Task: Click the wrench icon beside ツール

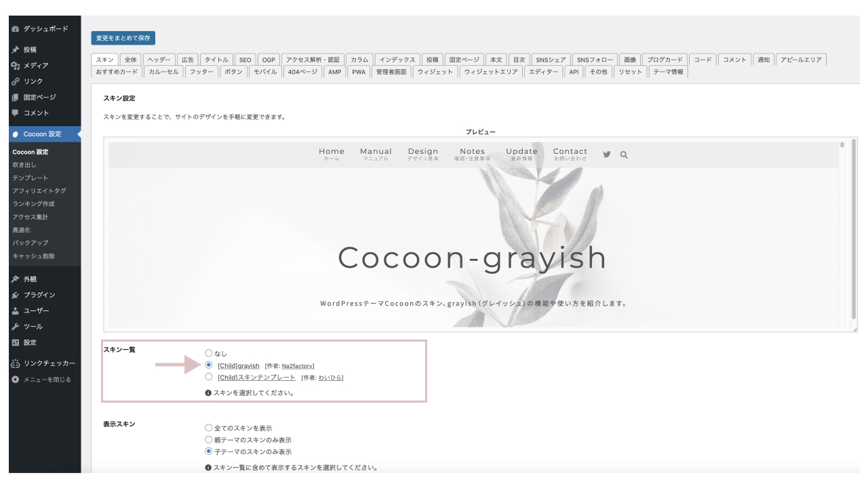Action: click(16, 327)
